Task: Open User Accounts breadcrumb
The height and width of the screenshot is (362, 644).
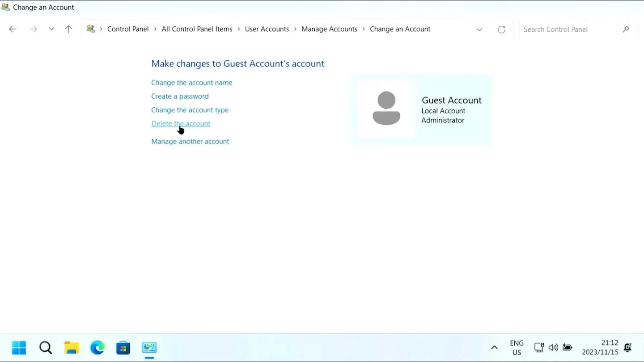Action: tap(267, 29)
